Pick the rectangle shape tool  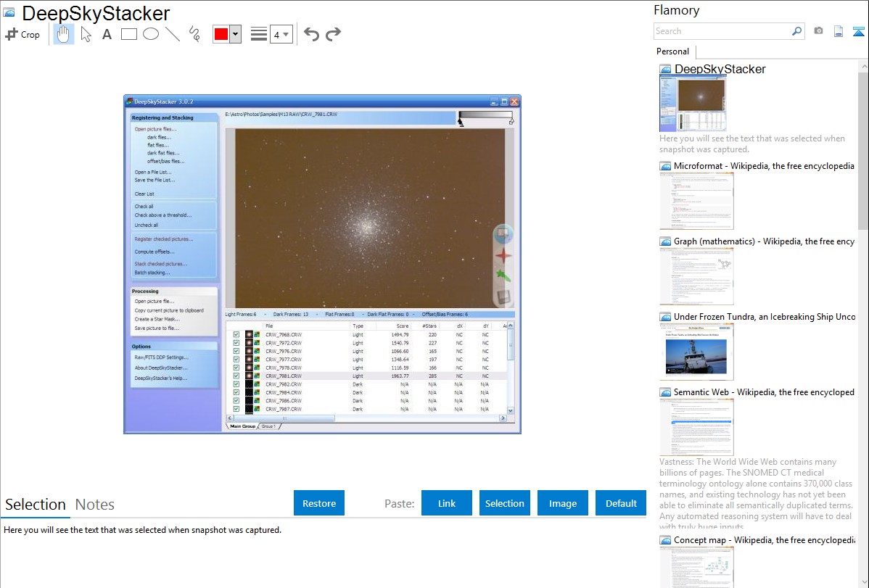[x=129, y=34]
